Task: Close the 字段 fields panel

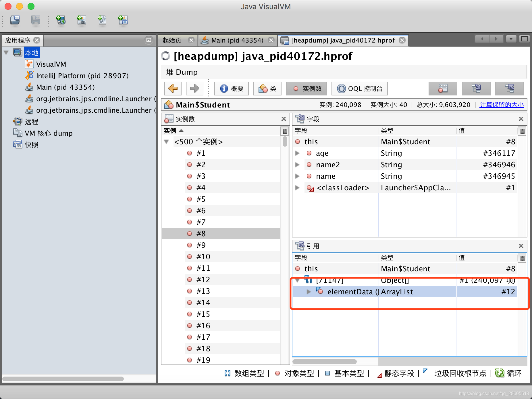Action: point(521,119)
